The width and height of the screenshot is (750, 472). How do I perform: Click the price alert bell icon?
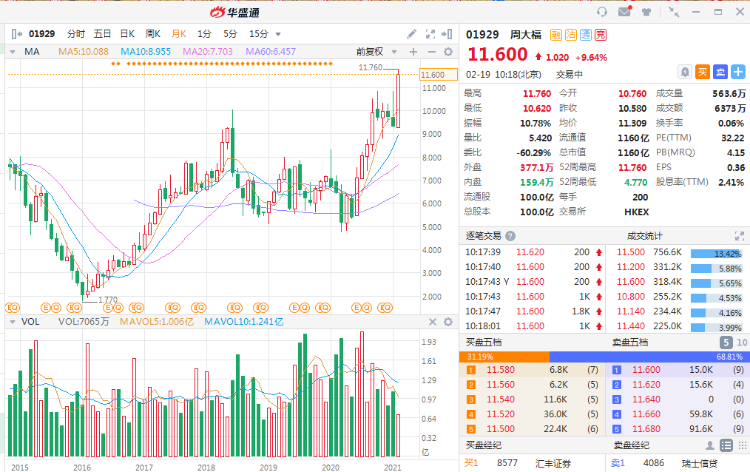point(684,72)
